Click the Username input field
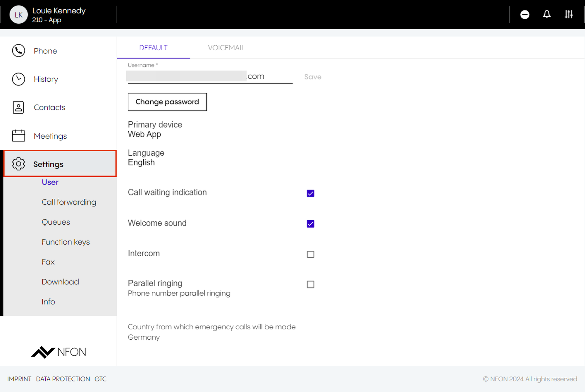Screen dimensions: 585x392 pos(210,77)
